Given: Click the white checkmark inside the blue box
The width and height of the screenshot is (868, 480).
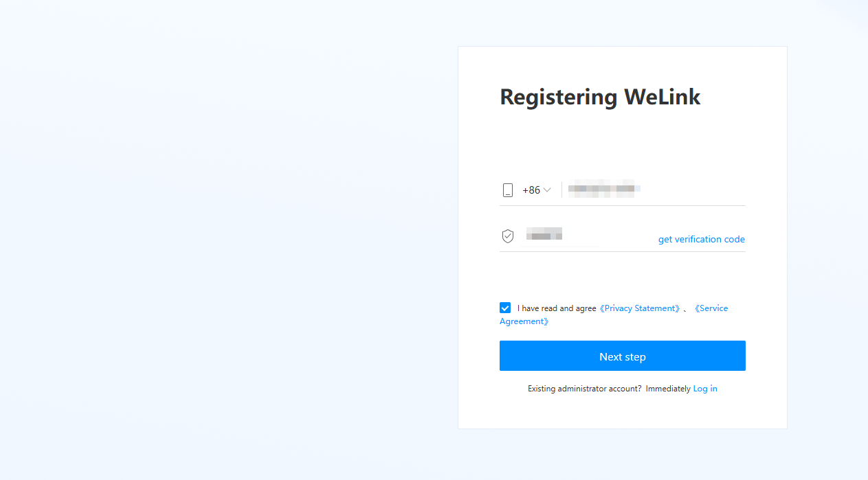Looking at the screenshot, I should click(505, 308).
